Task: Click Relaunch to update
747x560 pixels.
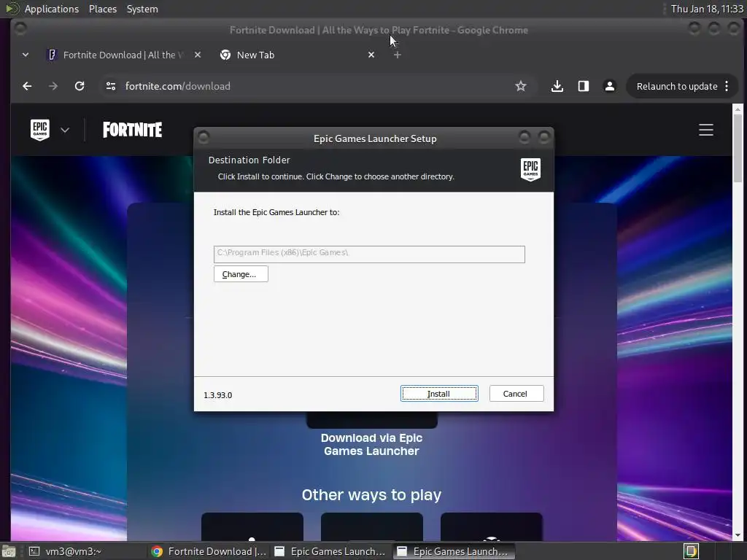Action: tap(677, 86)
